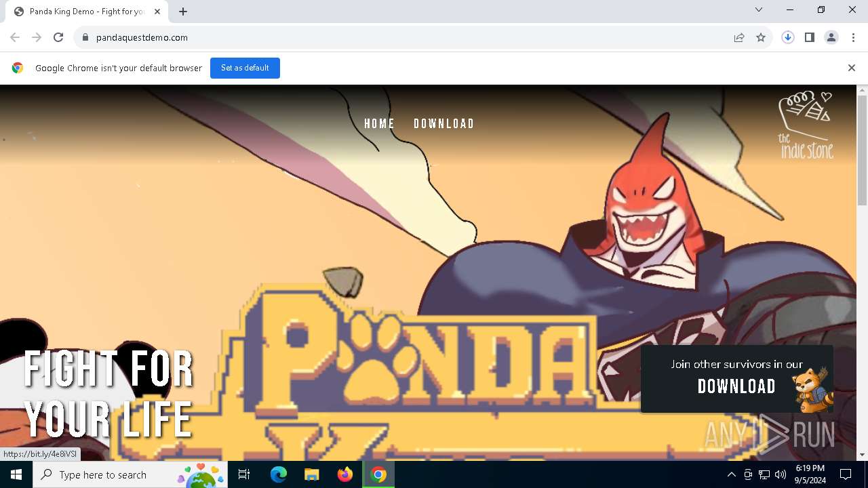Click the DOWNLOAD text in the survivors banner
This screenshot has height=488, width=868.
736,386
